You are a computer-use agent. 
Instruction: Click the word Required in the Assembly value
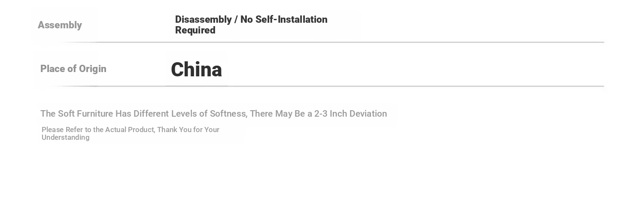pyautogui.click(x=195, y=30)
